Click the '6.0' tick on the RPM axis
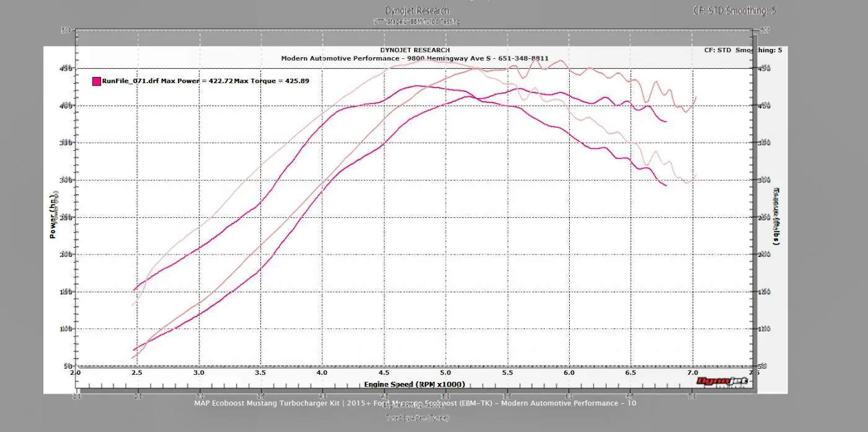The width and height of the screenshot is (868, 432). [x=569, y=374]
